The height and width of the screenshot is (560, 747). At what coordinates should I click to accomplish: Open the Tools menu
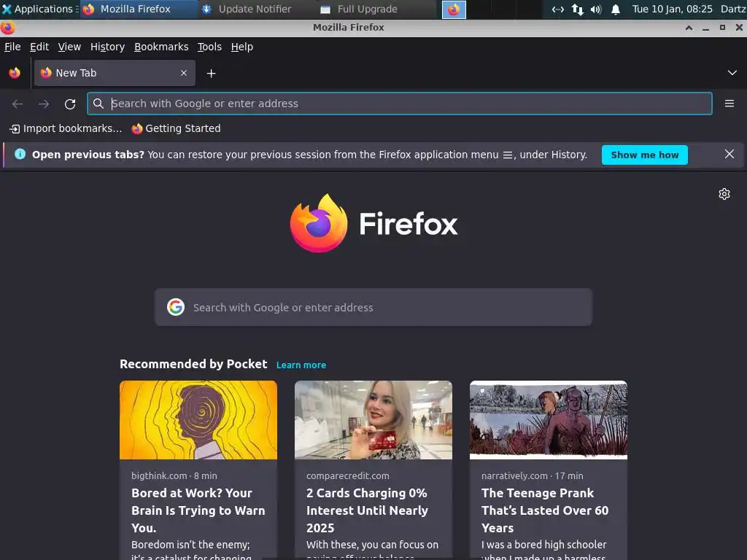(x=209, y=47)
